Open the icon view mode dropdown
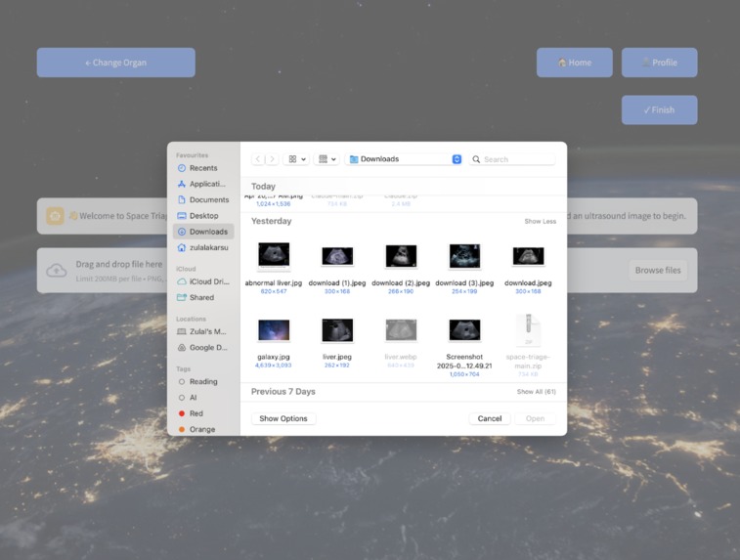Image resolution: width=740 pixels, height=560 pixels. [x=297, y=159]
